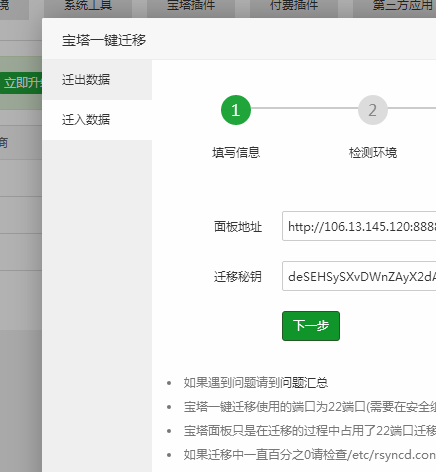The height and width of the screenshot is (472, 436).
Task: Click the 宝塔一键迁移 dialog title
Action: (104, 40)
